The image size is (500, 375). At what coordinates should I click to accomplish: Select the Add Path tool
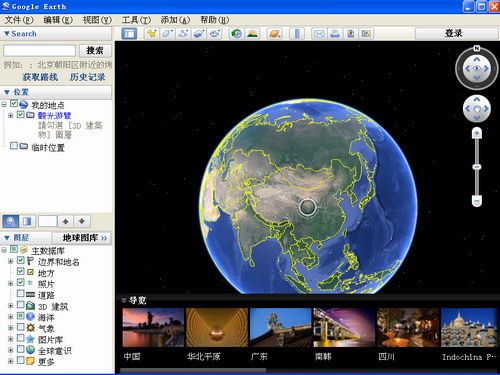(183, 34)
